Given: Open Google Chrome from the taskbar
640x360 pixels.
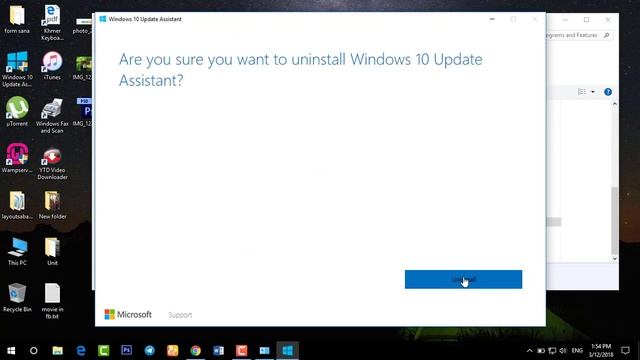Looking at the screenshot, I should [196, 351].
